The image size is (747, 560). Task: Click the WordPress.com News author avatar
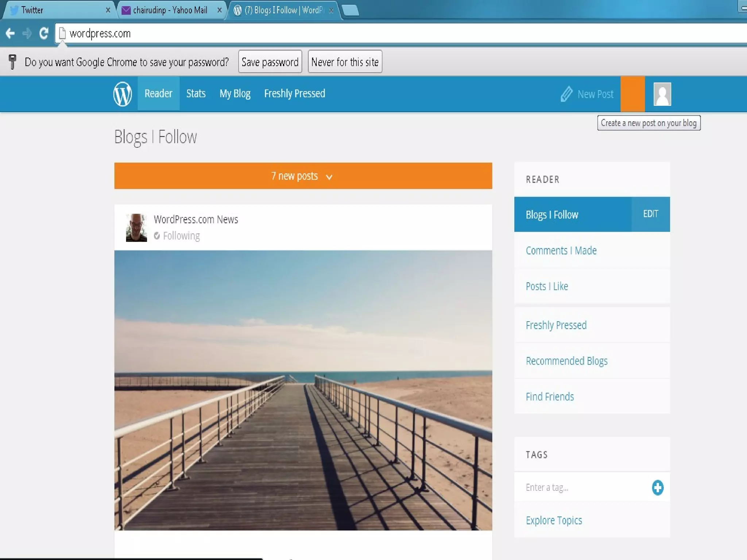[x=136, y=227]
